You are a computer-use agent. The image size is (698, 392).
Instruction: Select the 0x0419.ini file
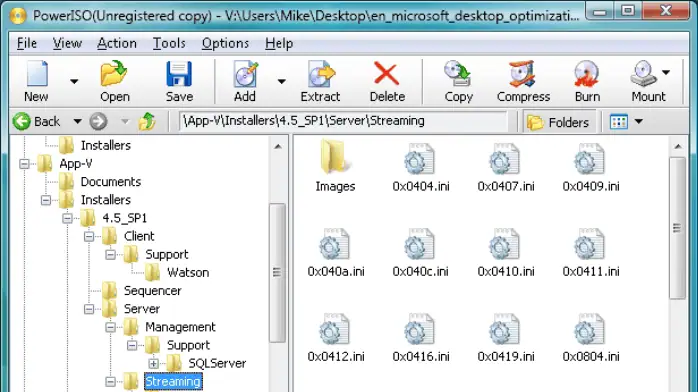(506, 337)
